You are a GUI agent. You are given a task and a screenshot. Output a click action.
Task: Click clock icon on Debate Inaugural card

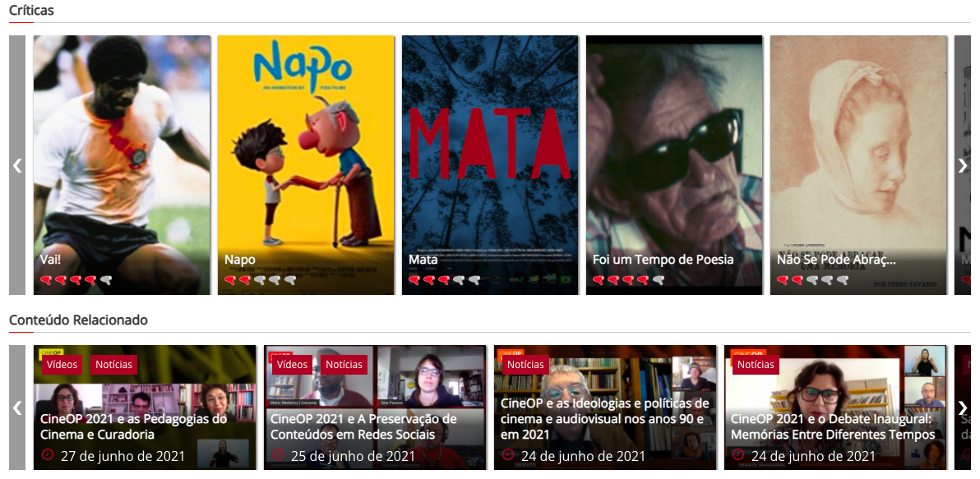738,454
